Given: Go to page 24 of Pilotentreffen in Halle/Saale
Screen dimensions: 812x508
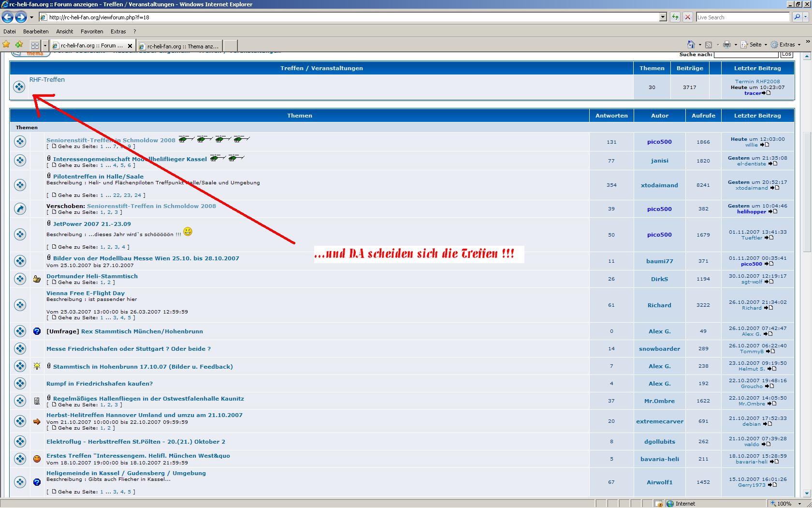Looking at the screenshot, I should point(138,195).
